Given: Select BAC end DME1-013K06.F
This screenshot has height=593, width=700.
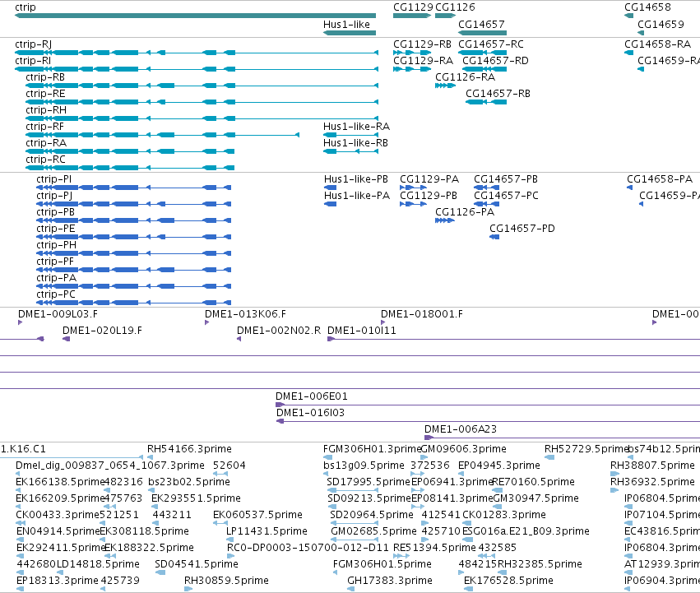Looking at the screenshot, I should (245, 314).
